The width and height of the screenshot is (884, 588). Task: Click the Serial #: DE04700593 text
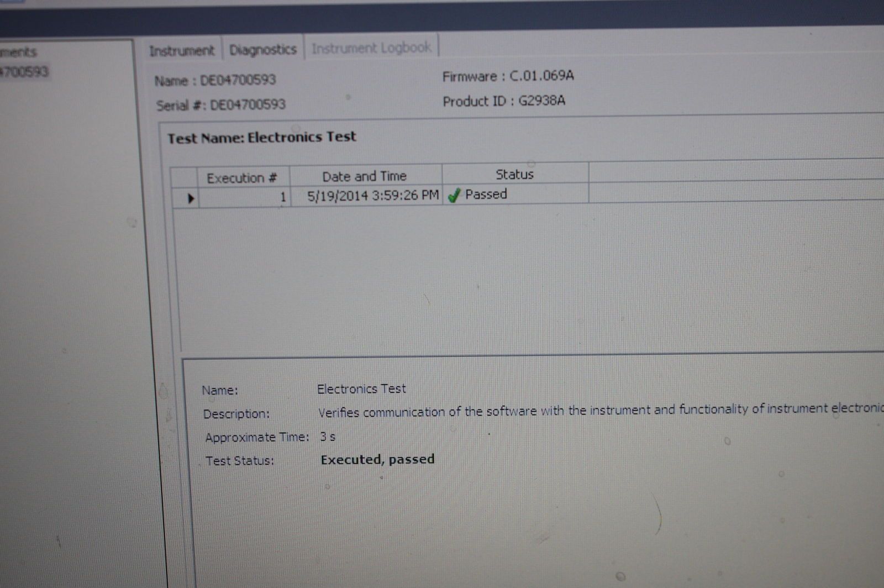tap(220, 104)
